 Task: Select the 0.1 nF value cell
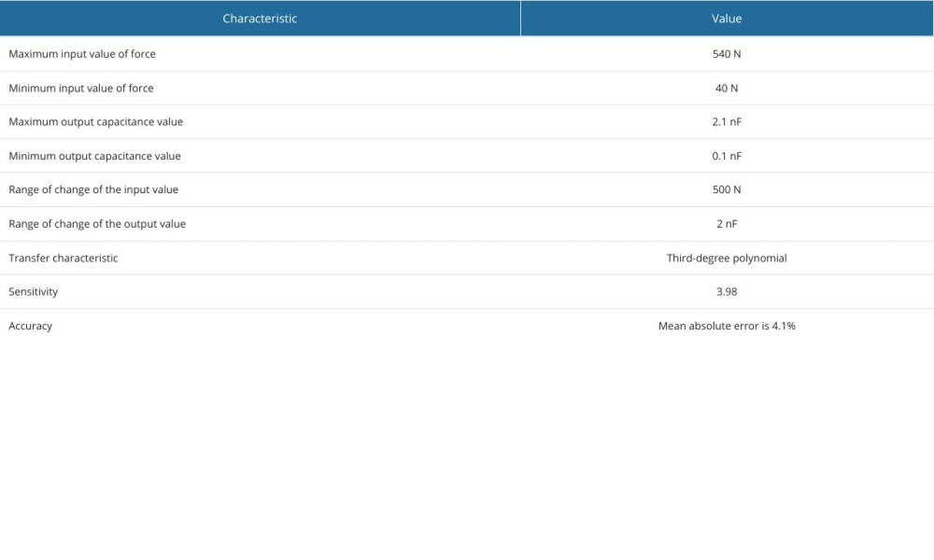pos(727,156)
